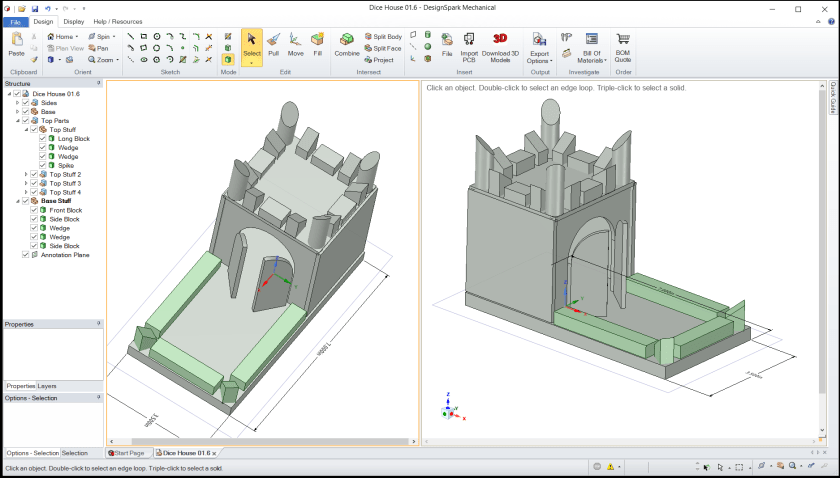Hide the Front Block via its checkbox
The height and width of the screenshot is (478, 840).
click(34, 210)
